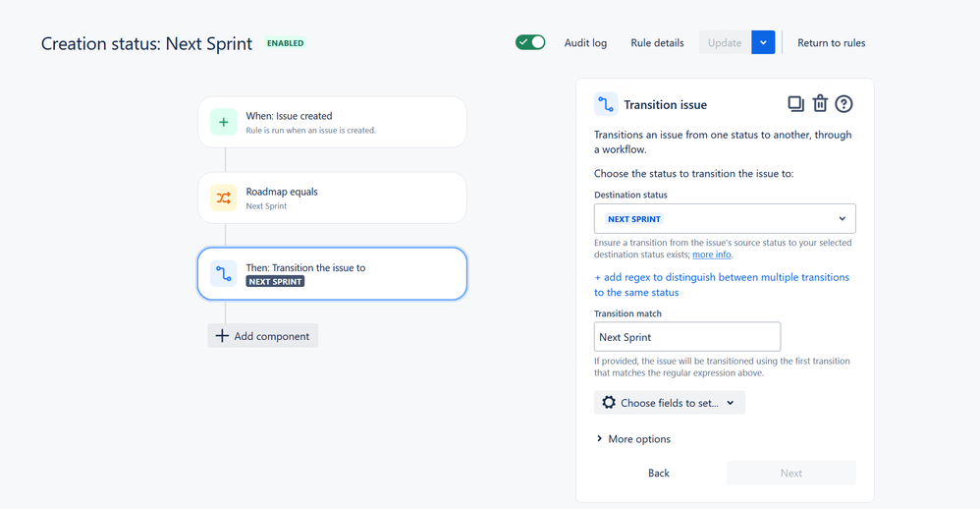
Task: Click the gear icon in Choose fields
Action: click(609, 402)
